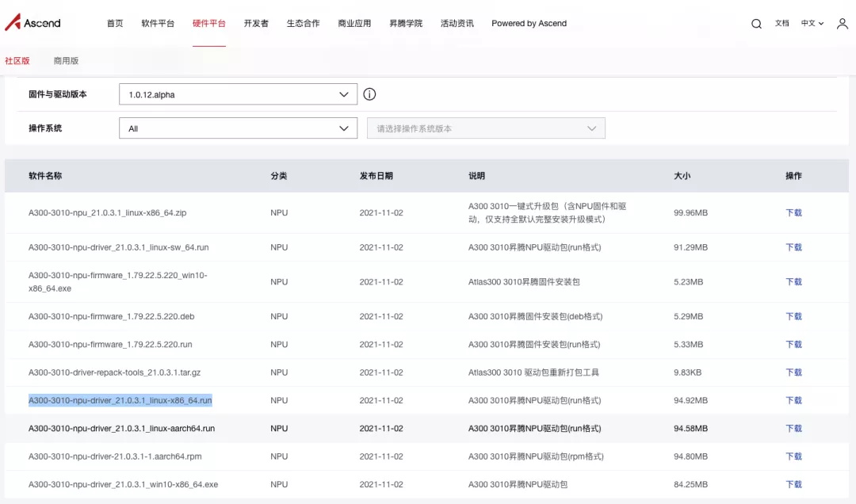Click the user account icon
Screen dimensions: 856x504
(842, 24)
